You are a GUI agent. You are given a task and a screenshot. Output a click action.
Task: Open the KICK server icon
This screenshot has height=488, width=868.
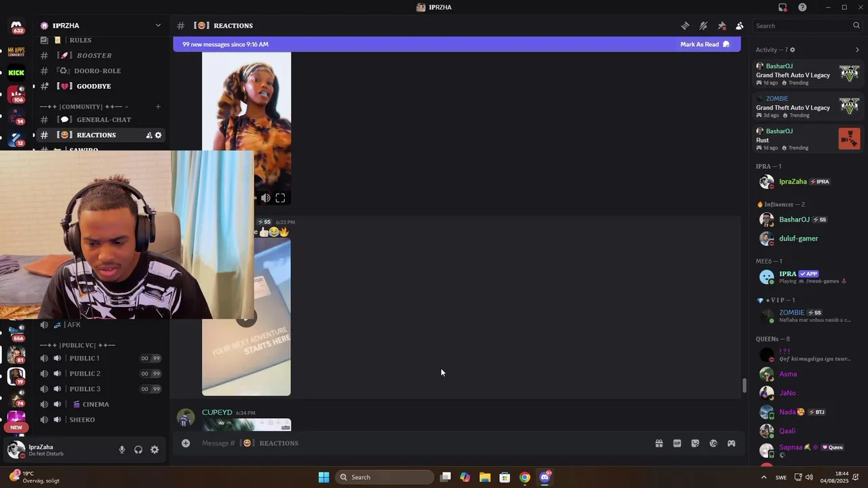(x=16, y=73)
